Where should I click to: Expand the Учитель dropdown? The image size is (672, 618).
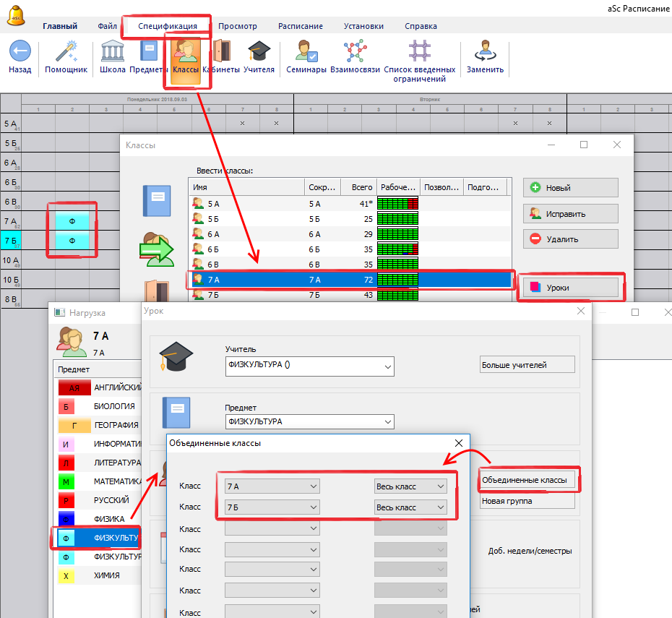(x=387, y=366)
